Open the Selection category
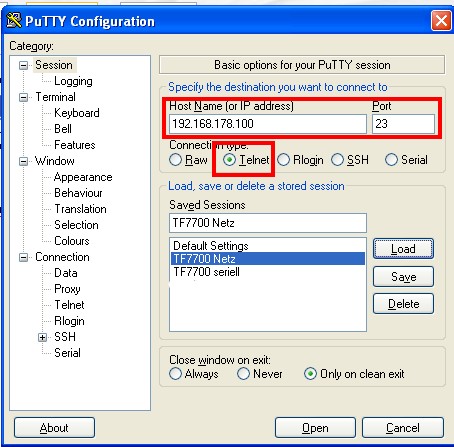Viewport: 454px width, 447px height. [76, 225]
